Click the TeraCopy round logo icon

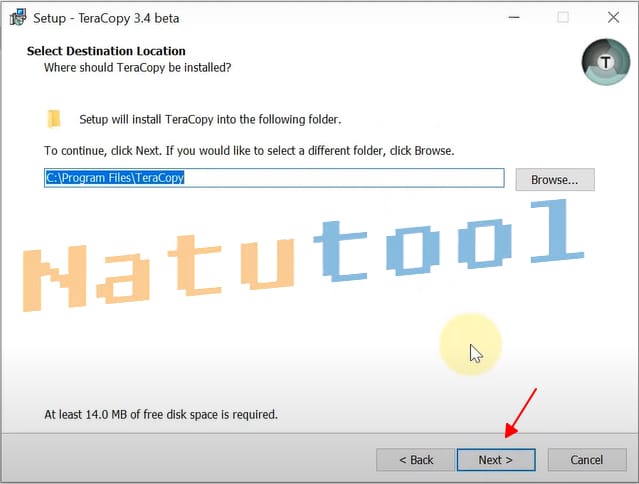click(x=604, y=62)
